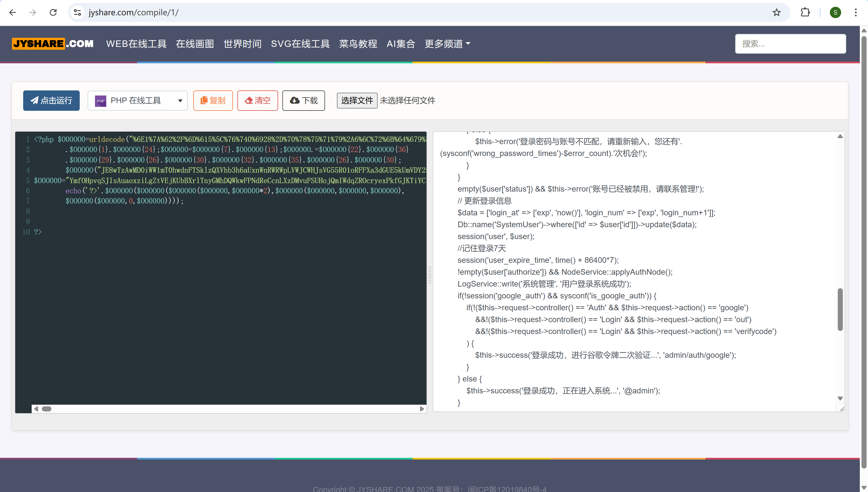Click the browser reload icon

pos(53,12)
